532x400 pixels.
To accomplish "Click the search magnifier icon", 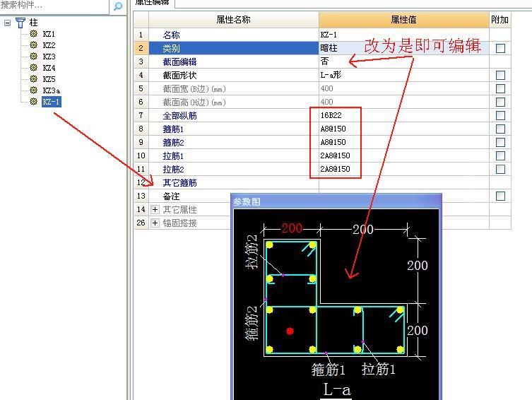I will click(118, 6).
